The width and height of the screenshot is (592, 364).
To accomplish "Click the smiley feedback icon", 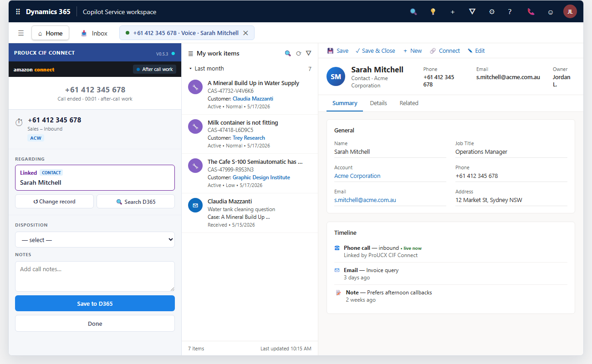I will 551,12.
